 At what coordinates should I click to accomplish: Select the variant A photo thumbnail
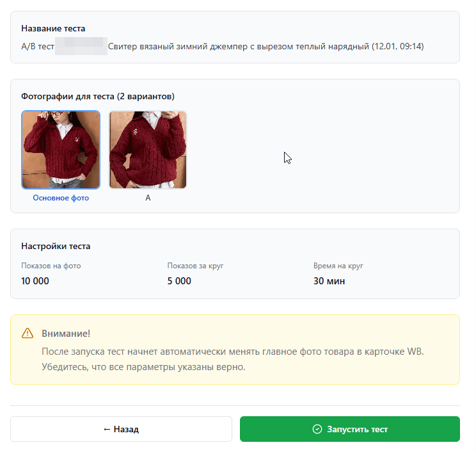148,150
